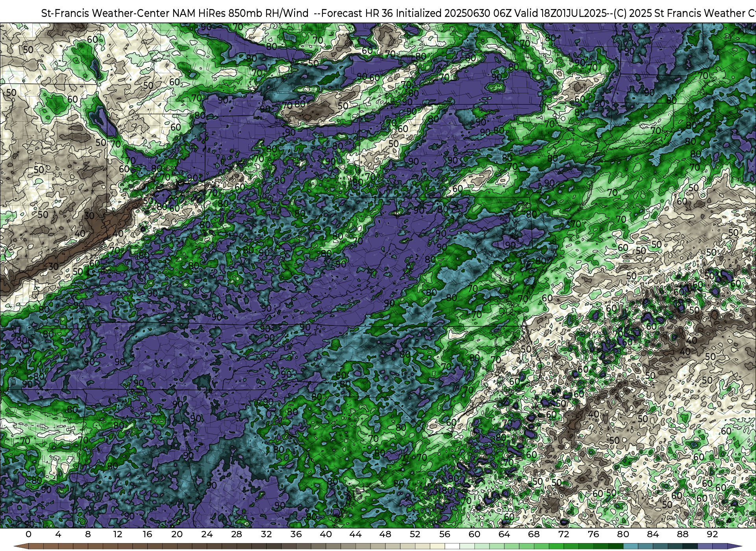
Task: Click the colorbar label '88'
Action: [682, 534]
